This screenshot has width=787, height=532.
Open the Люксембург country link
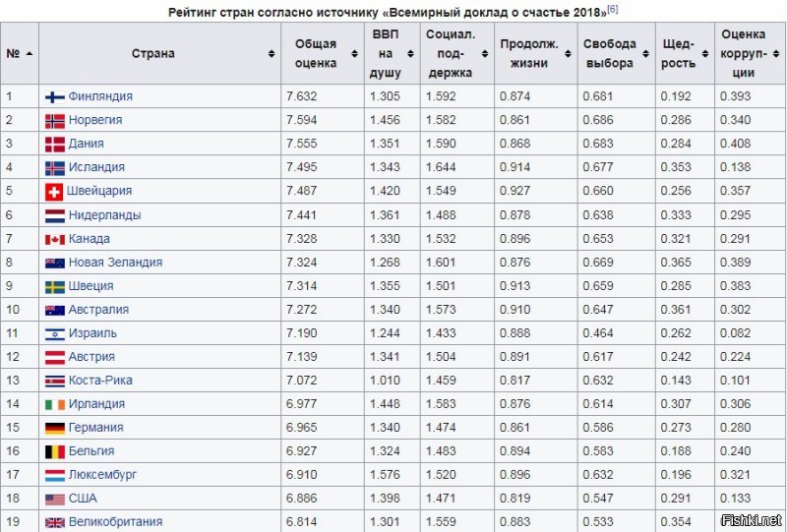point(102,475)
